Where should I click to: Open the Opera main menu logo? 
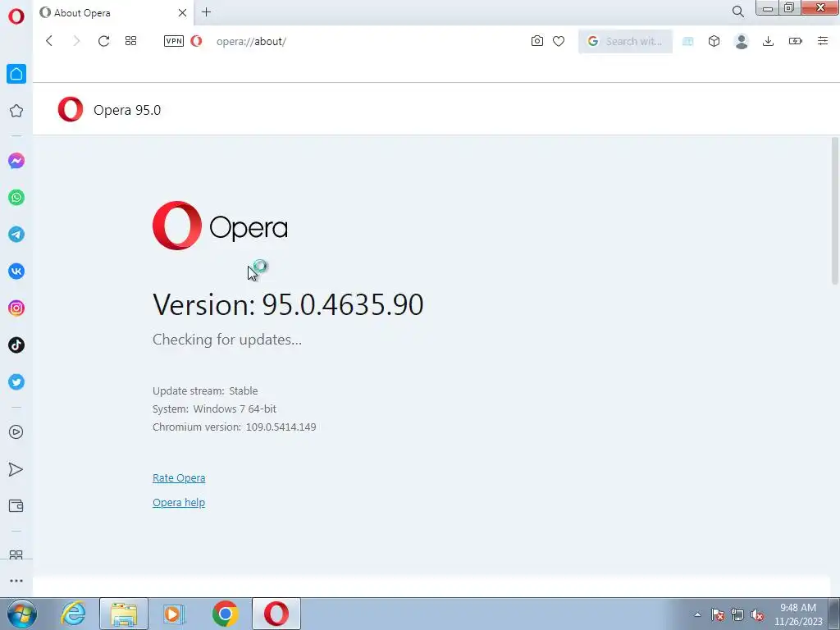(16, 16)
